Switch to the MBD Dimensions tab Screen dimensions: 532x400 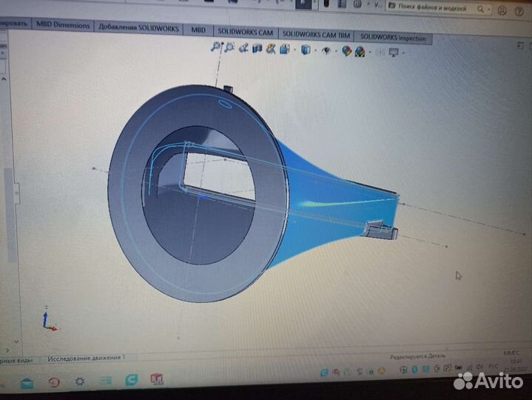pos(62,26)
